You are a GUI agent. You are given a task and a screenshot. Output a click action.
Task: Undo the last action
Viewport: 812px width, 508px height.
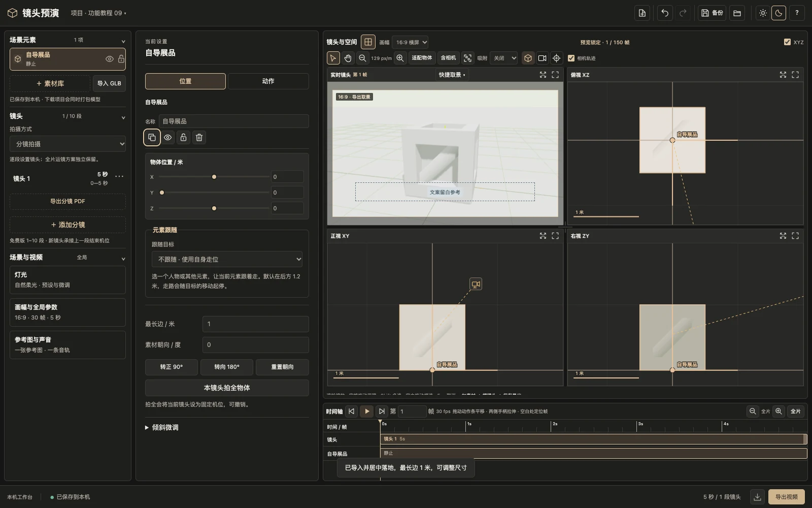pos(665,13)
